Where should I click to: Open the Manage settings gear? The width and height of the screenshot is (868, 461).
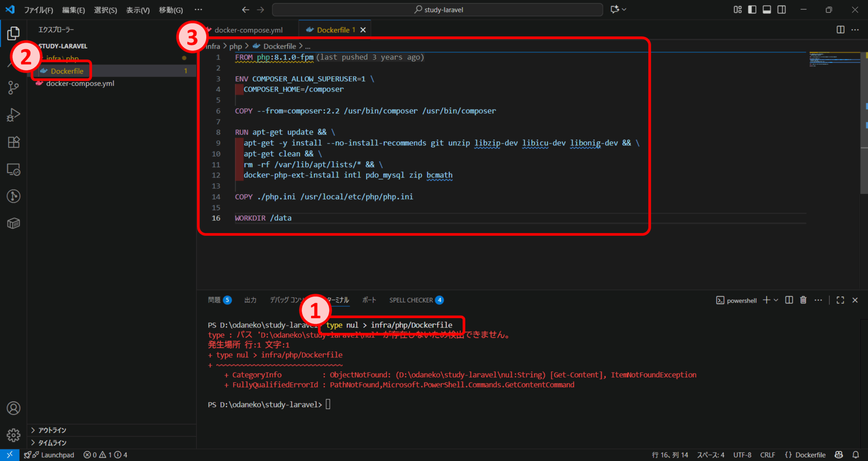[x=13, y=435]
